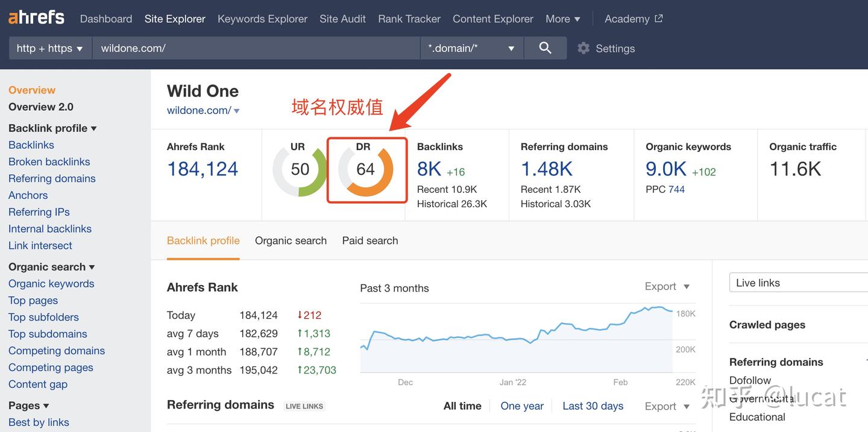Switch referring domains chart to One year

[x=521, y=406]
